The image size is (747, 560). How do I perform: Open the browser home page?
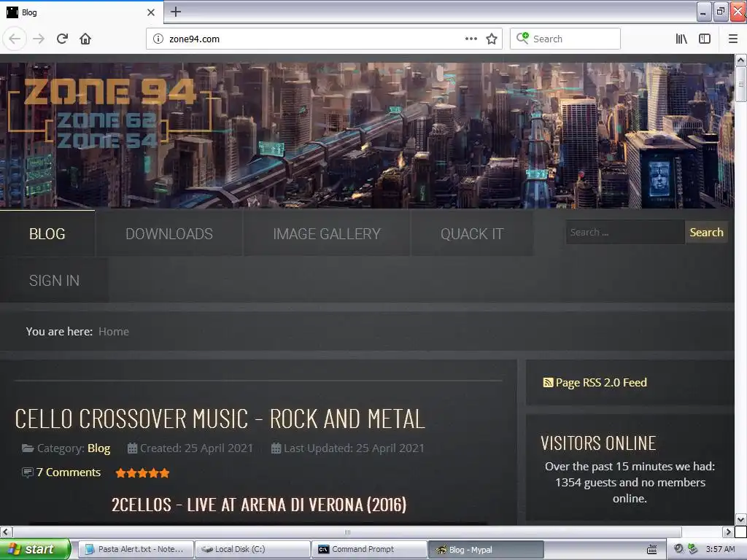pos(85,39)
